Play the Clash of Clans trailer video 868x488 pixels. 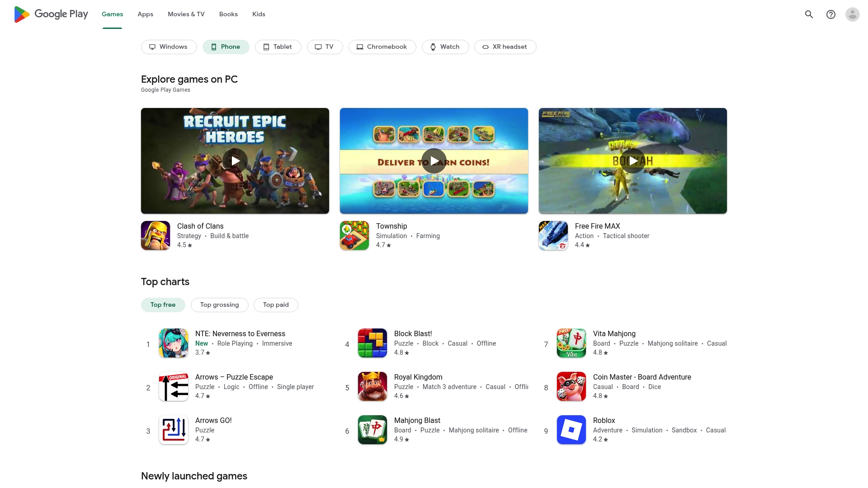[x=235, y=161]
